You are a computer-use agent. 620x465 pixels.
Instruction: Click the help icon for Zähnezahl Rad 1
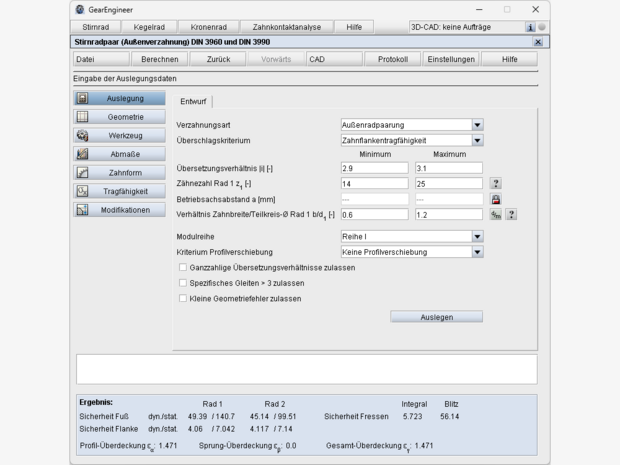point(495,184)
